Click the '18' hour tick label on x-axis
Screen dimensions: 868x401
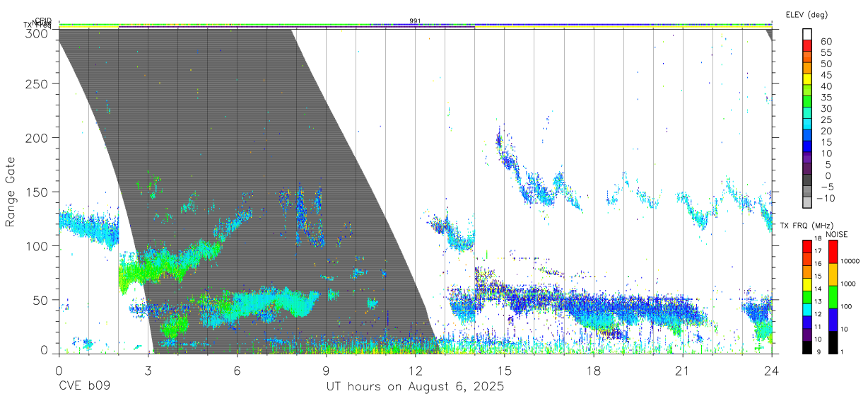[594, 371]
